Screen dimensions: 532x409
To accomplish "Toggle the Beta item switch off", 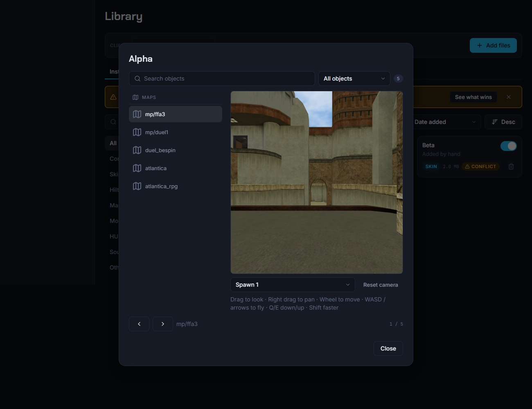I will [509, 146].
